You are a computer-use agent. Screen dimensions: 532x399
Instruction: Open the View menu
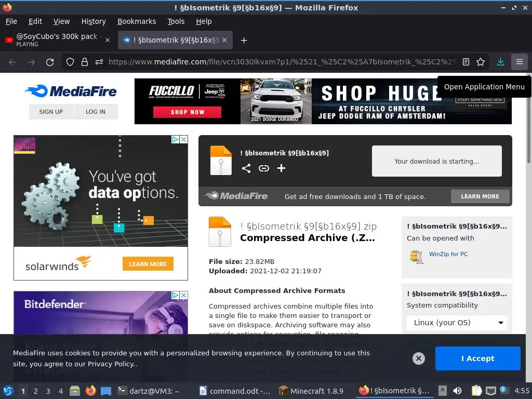pos(61,21)
